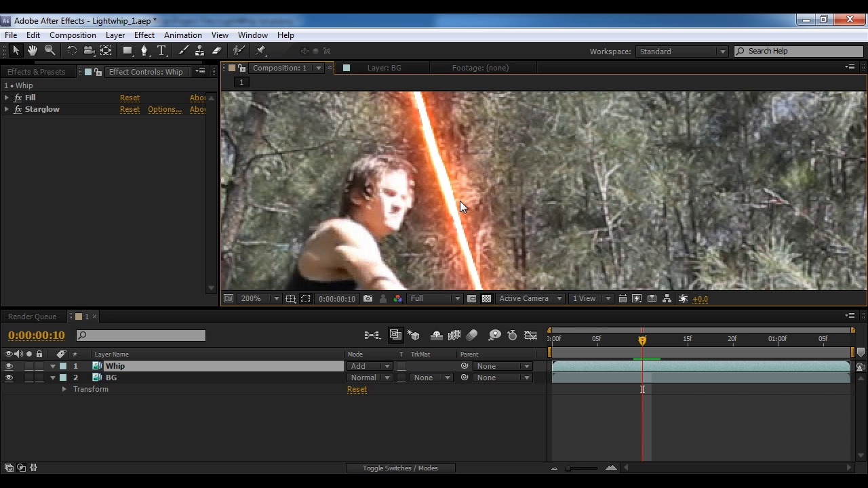
Task: Hide the BG layer with its eye
Action: [9, 378]
